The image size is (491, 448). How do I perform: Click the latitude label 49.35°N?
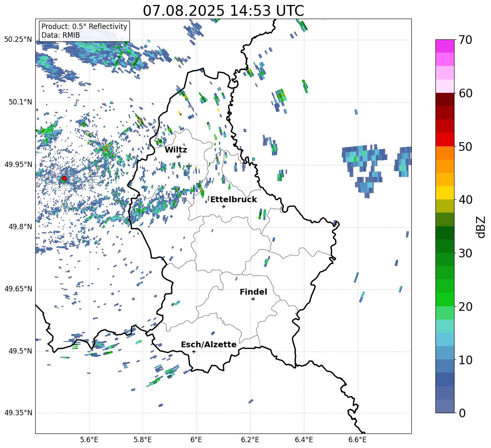pos(18,413)
